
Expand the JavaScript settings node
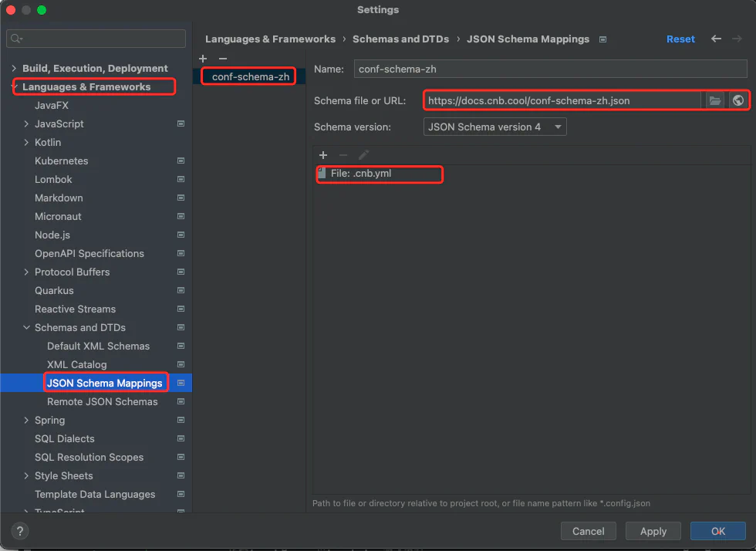[26, 123]
